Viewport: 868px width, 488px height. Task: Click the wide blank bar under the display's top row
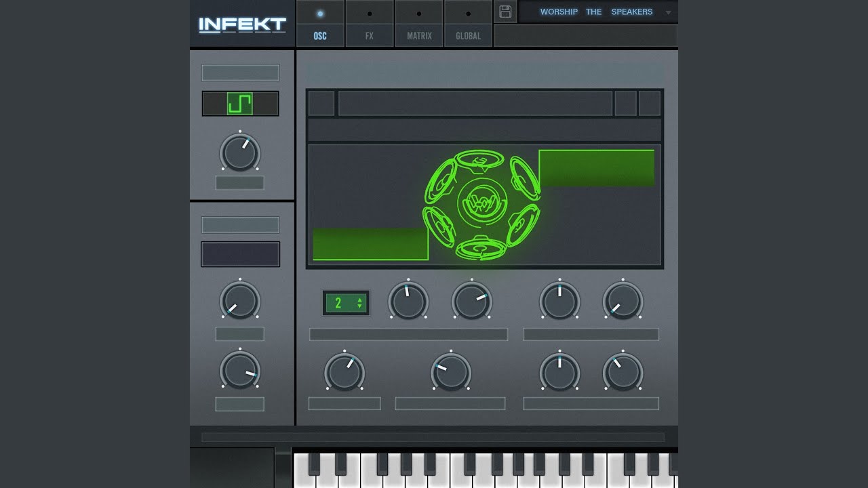point(485,129)
